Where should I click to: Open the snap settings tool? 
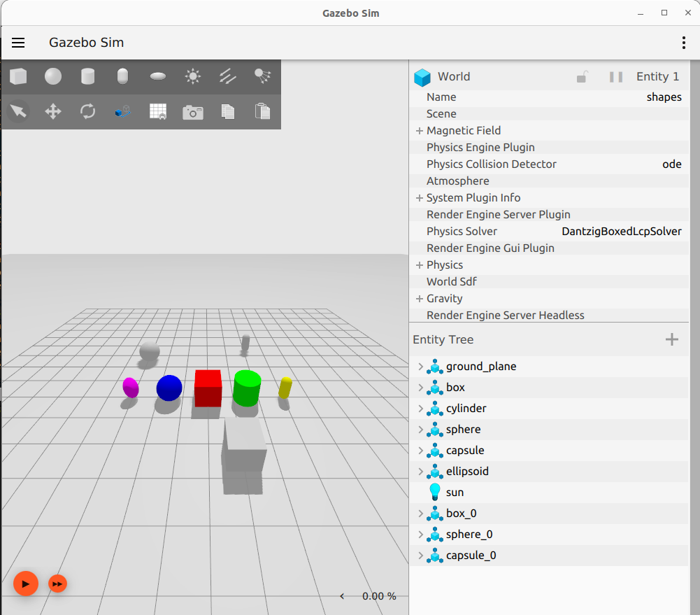[x=123, y=111]
